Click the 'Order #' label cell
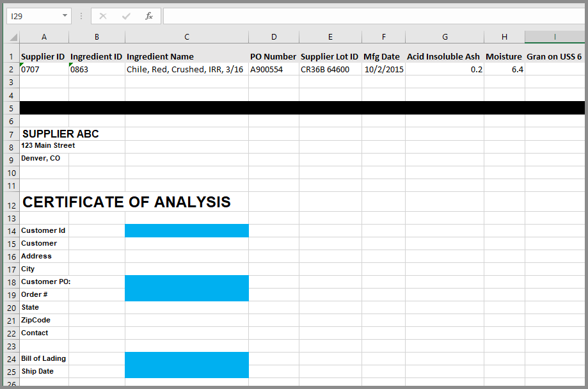The image size is (588, 389). pyautogui.click(x=44, y=294)
